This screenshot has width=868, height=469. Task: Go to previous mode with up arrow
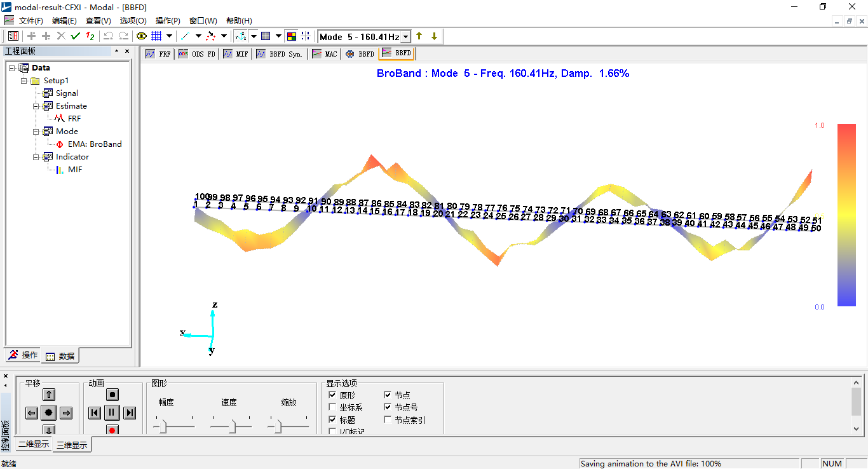pyautogui.click(x=419, y=36)
